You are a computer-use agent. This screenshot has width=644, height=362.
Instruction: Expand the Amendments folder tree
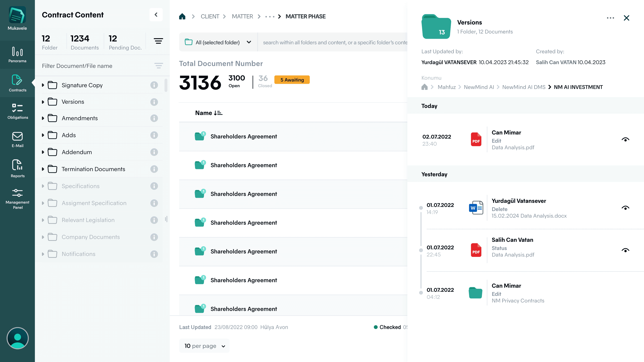(43, 118)
